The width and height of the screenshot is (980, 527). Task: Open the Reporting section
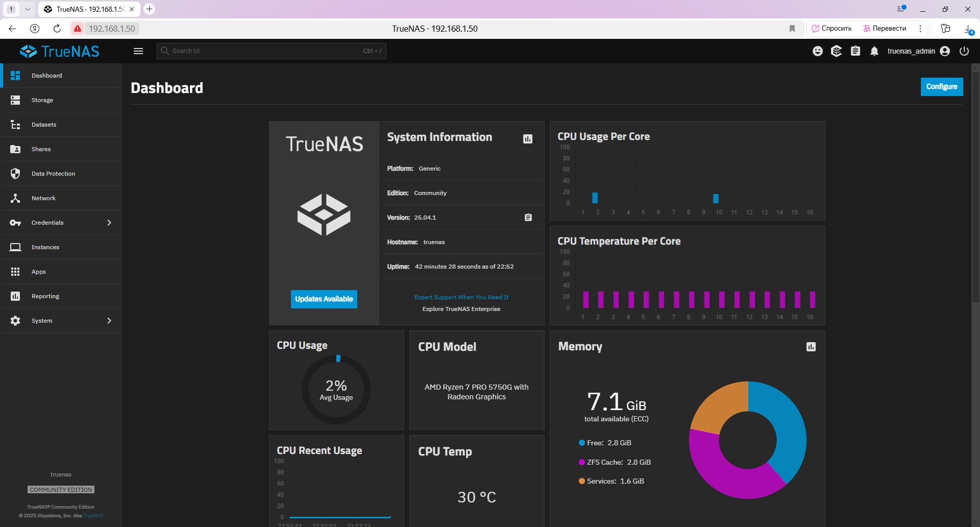61,296
